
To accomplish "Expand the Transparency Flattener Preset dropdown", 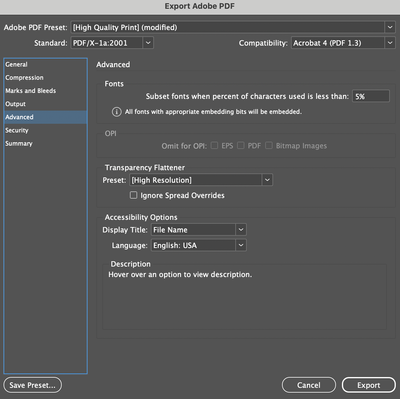I will [201, 180].
